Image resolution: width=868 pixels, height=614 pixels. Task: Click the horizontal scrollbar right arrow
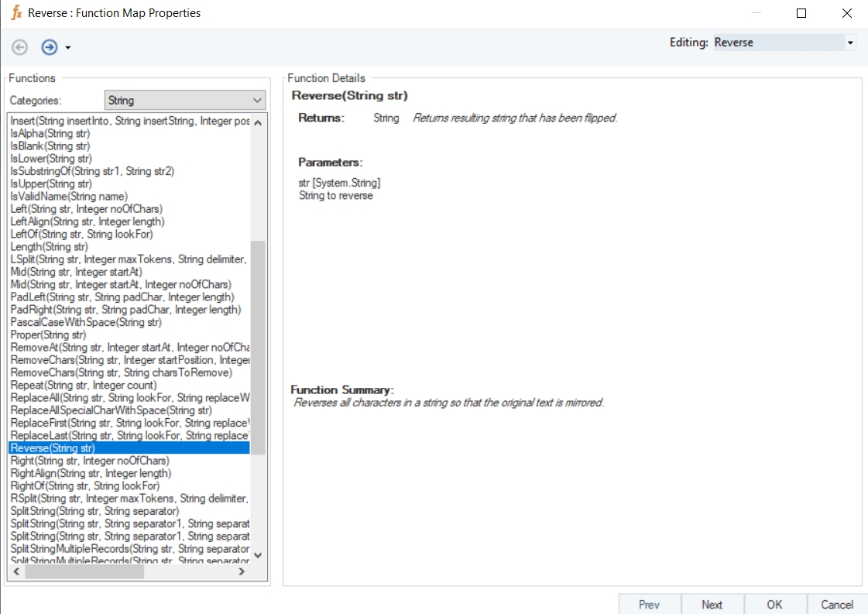[242, 571]
